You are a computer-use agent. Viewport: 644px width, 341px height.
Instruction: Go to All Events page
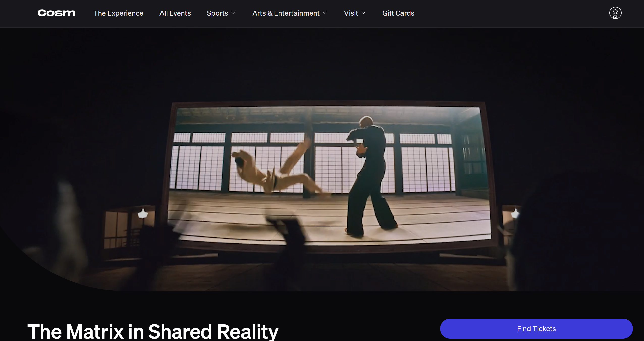[175, 13]
